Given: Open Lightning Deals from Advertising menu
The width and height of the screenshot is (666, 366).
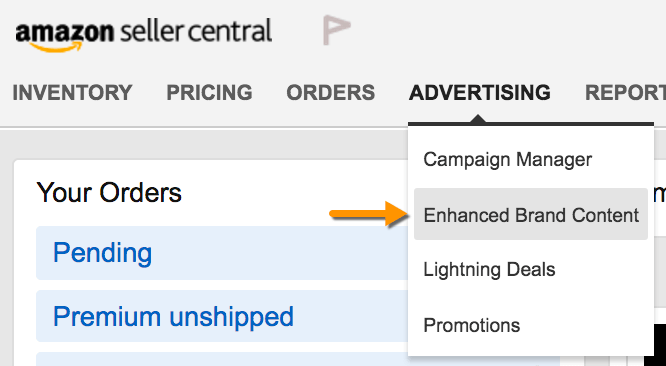Looking at the screenshot, I should tap(489, 270).
